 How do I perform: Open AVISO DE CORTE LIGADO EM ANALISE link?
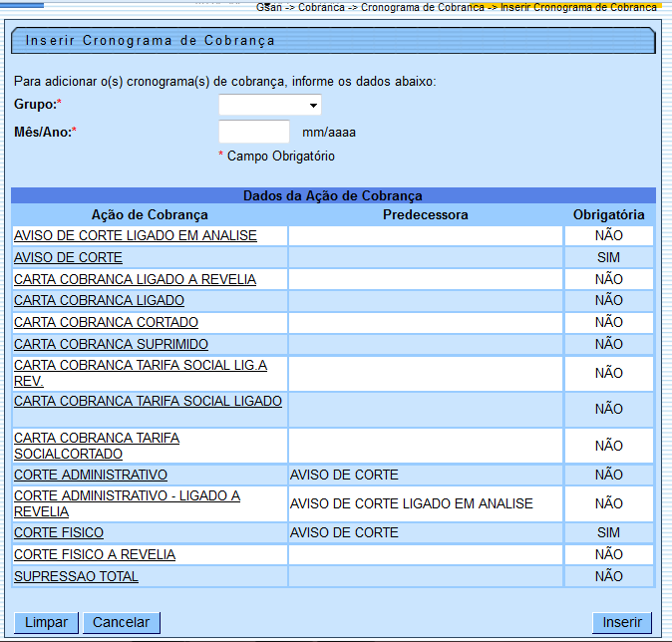point(136,236)
